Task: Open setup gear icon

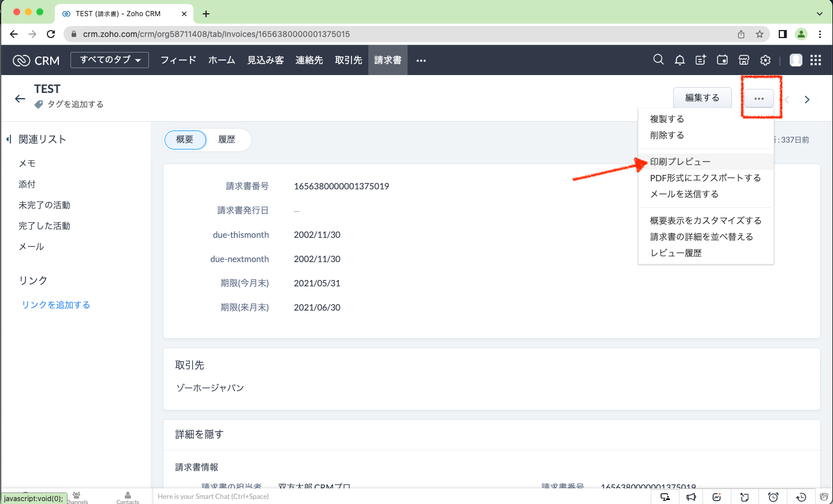Action: pos(765,60)
